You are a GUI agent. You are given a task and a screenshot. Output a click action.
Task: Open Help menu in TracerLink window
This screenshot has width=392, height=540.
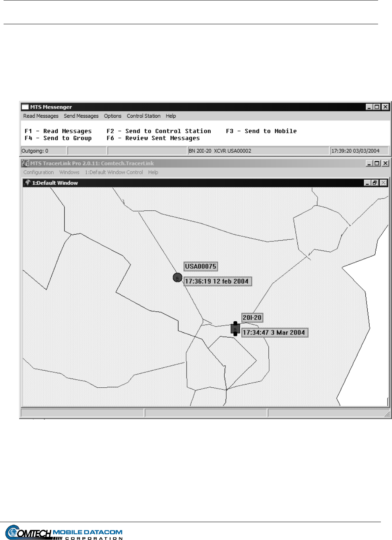[153, 173]
